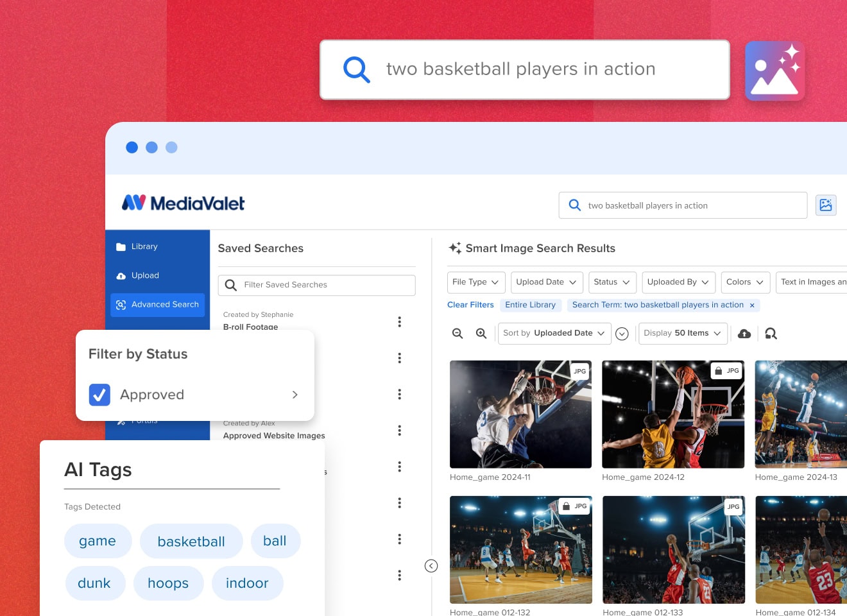Viewport: 847px width, 616px height.
Task: Click the refresh search icon in the results toolbar
Action: tap(771, 334)
